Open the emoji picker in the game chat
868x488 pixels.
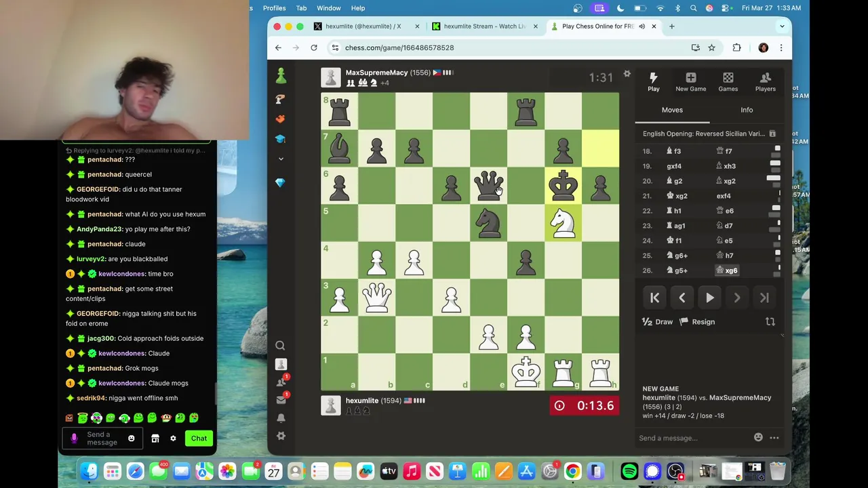tap(758, 438)
